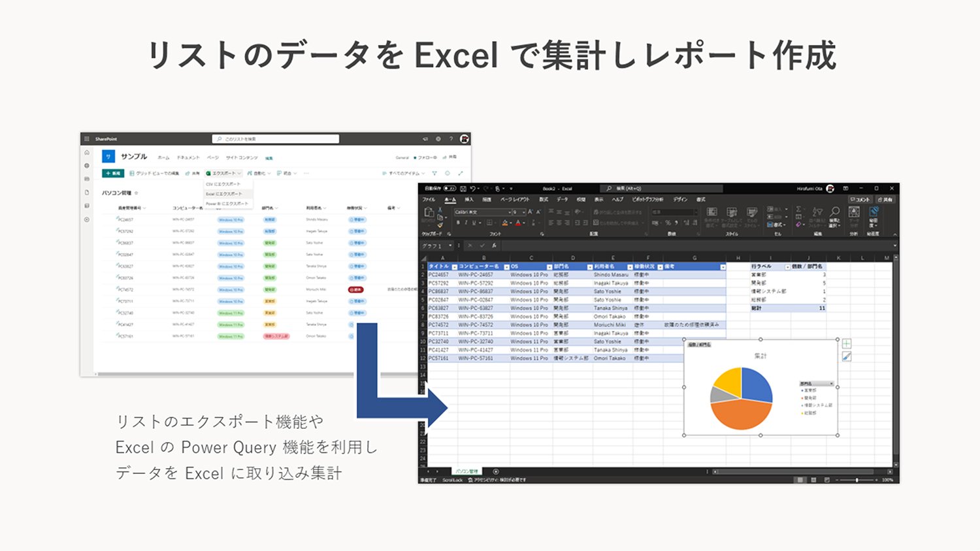Click the SharePoint list search box
This screenshot has height=551, width=980.
276,139
